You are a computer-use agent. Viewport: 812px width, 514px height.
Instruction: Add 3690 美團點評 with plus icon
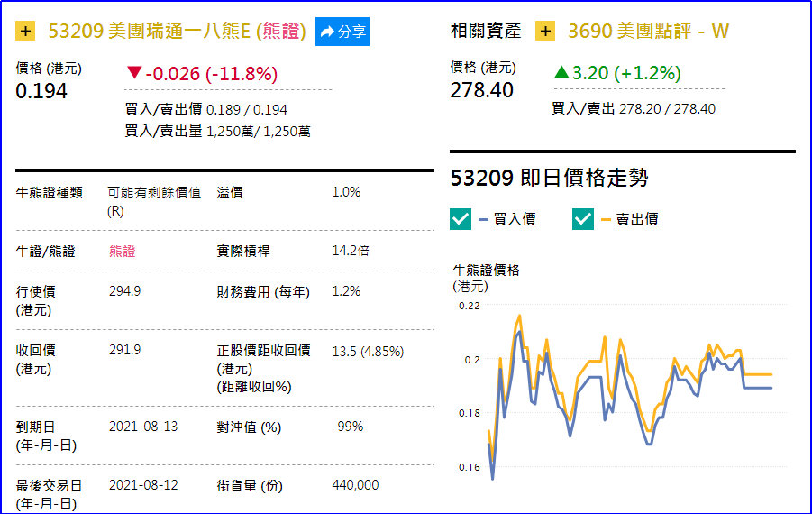pyautogui.click(x=544, y=31)
